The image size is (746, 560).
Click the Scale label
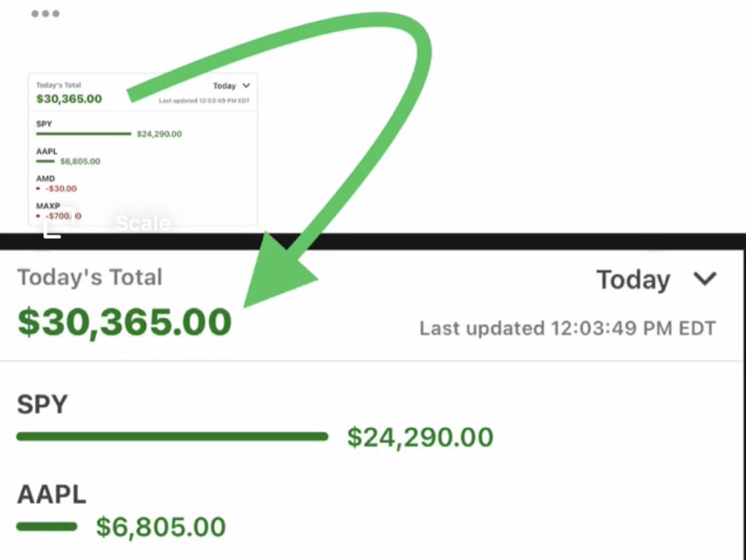(143, 223)
